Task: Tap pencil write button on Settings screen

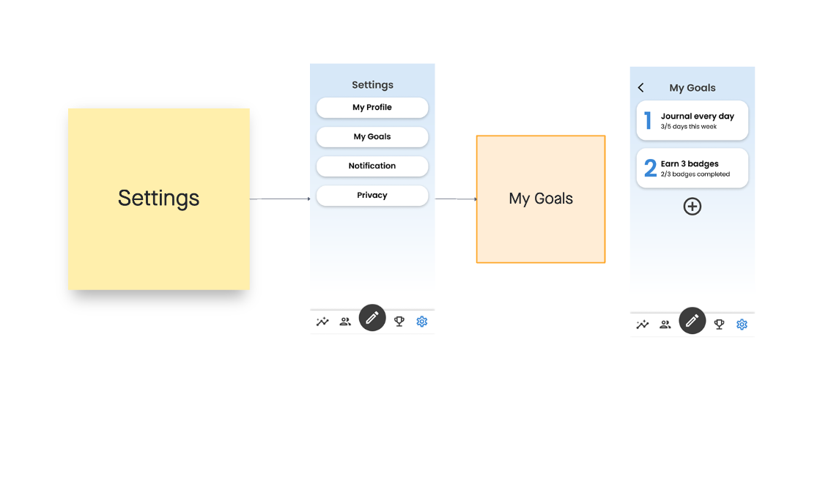Action: click(372, 317)
